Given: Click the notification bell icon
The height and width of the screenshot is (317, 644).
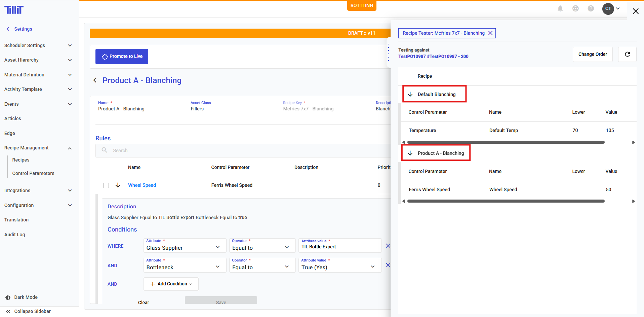Looking at the screenshot, I should [560, 9].
